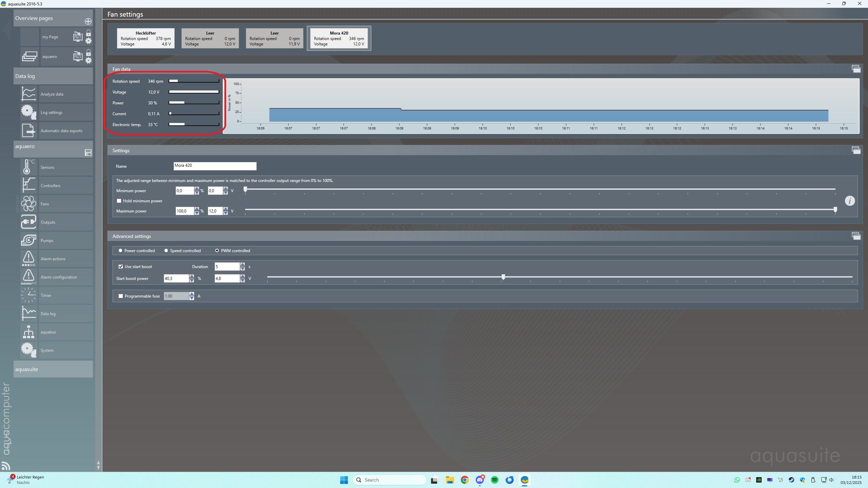Select the Speed controlled radio button
This screenshot has width=868, height=488.
[166, 251]
